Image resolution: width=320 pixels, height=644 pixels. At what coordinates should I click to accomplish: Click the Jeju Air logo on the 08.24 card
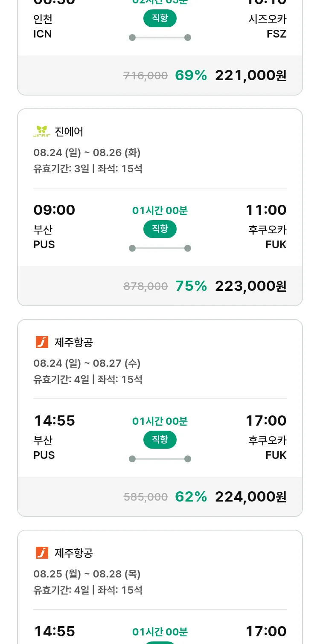[42, 342]
